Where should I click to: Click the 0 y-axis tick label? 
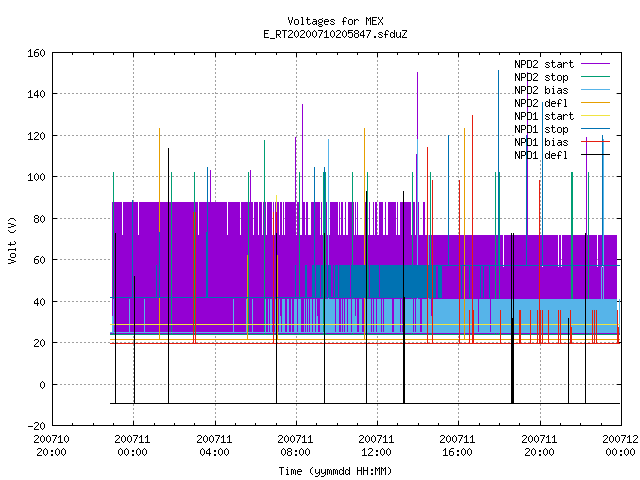(x=42, y=384)
